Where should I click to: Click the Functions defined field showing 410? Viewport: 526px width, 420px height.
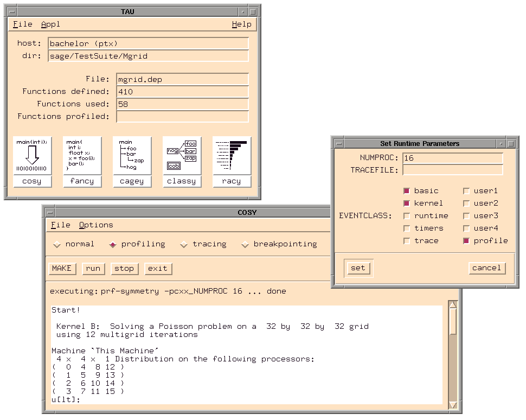183,92
